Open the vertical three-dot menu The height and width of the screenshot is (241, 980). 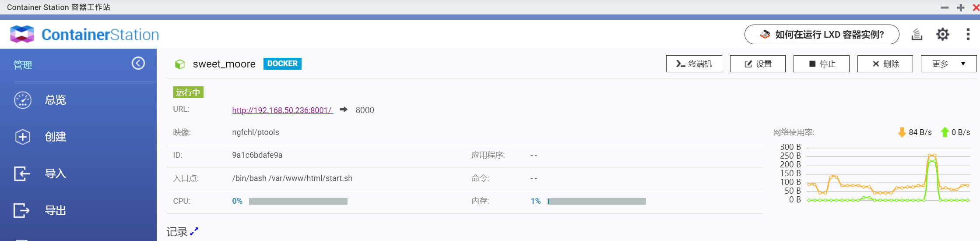[968, 34]
